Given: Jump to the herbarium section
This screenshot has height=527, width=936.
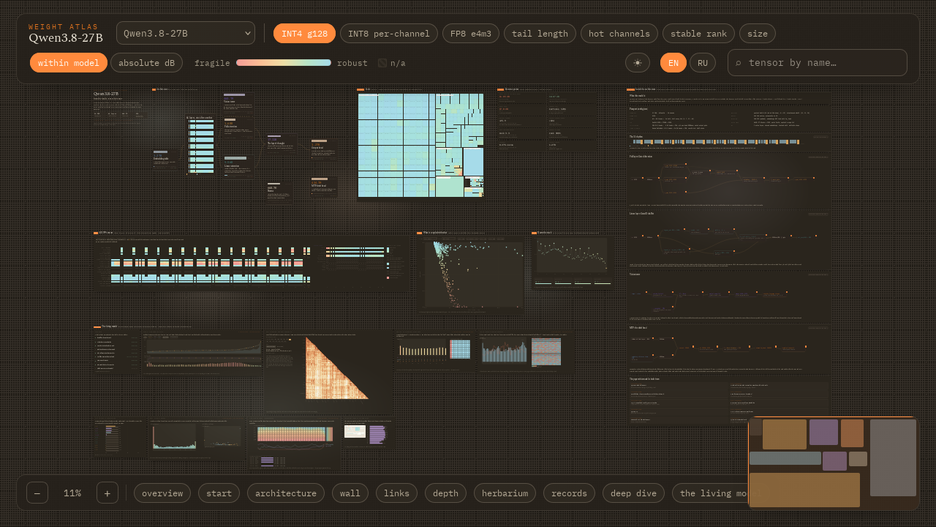Looking at the screenshot, I should point(505,493).
